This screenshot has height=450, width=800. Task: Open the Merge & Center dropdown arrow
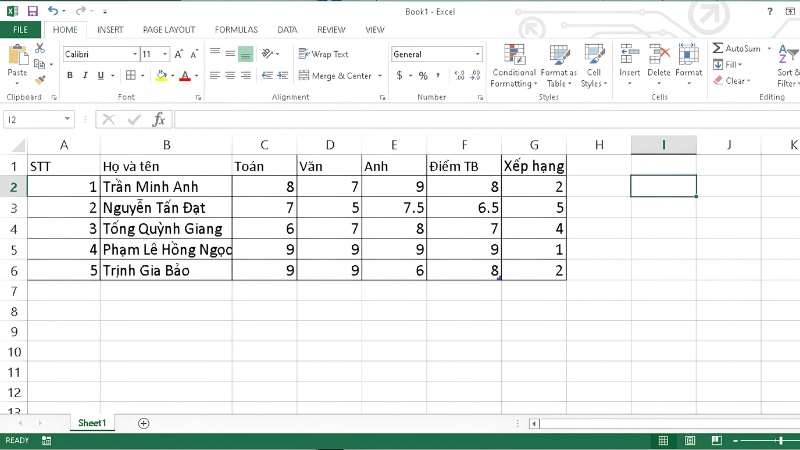point(380,76)
